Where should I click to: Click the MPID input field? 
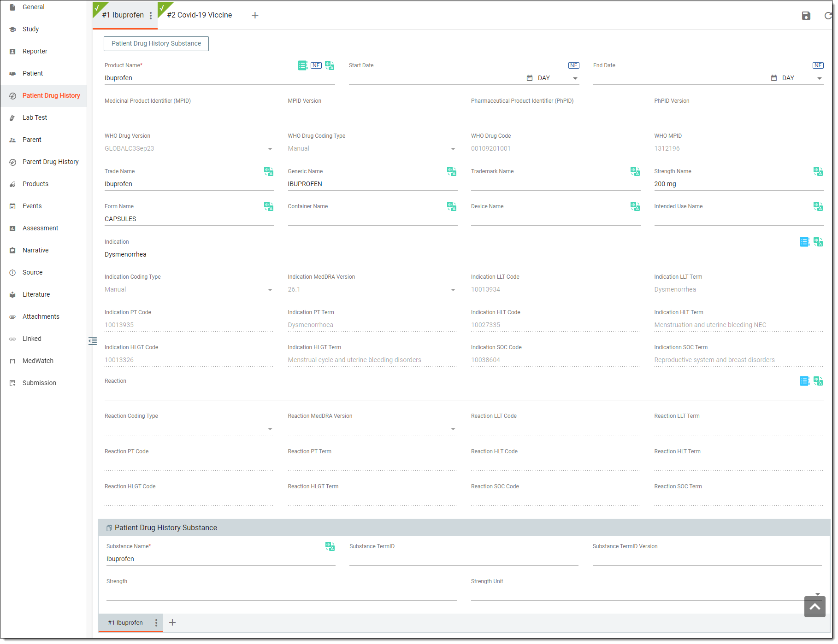189,114
